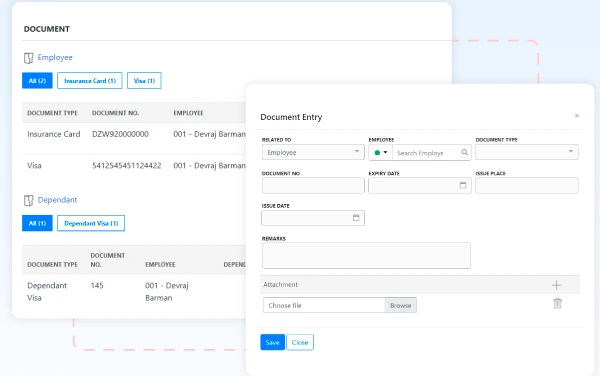This screenshot has width=600, height=376.
Task: Click the Employee column header in Dependant table
Action: click(x=160, y=265)
